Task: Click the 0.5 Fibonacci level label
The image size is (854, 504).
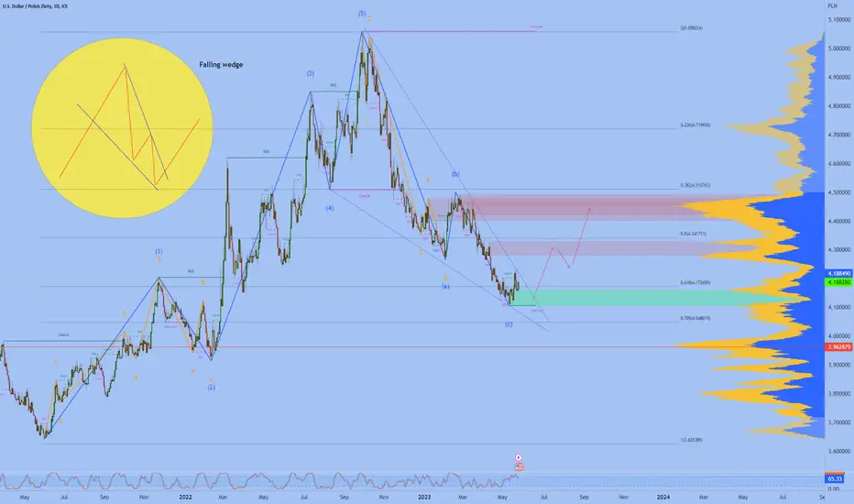Action: pos(693,234)
